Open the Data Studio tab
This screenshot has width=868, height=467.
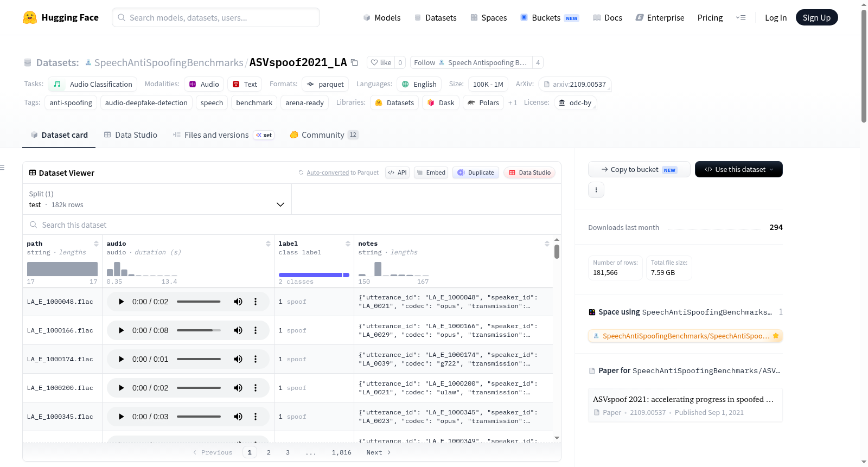point(131,135)
